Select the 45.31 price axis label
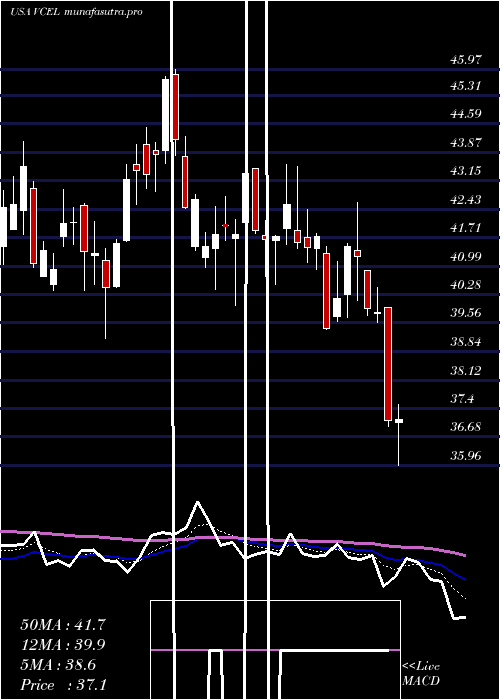500x700 pixels. (x=465, y=85)
